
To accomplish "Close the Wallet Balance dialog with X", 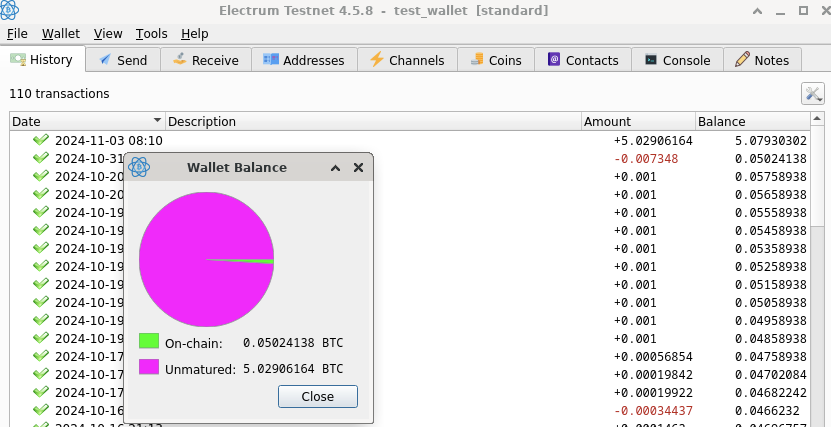I will coord(358,168).
